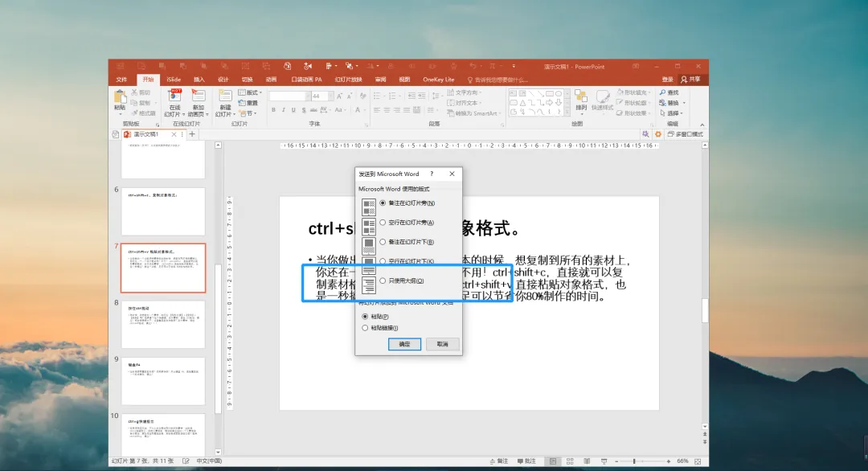Close the 发送到 Microsoft Word dialog

[452, 174]
